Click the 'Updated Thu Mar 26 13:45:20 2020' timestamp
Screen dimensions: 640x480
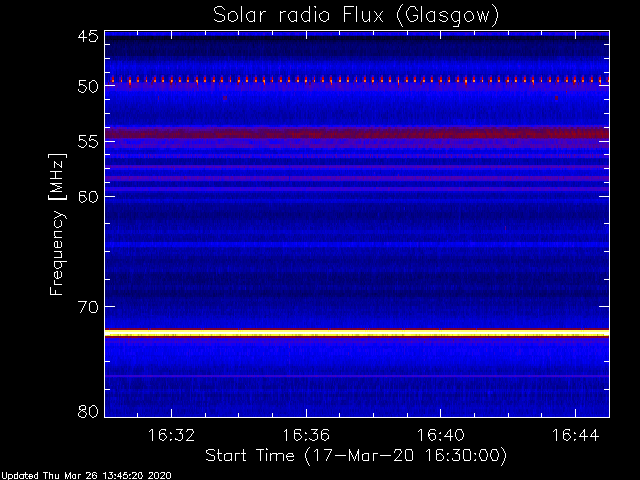(86, 476)
